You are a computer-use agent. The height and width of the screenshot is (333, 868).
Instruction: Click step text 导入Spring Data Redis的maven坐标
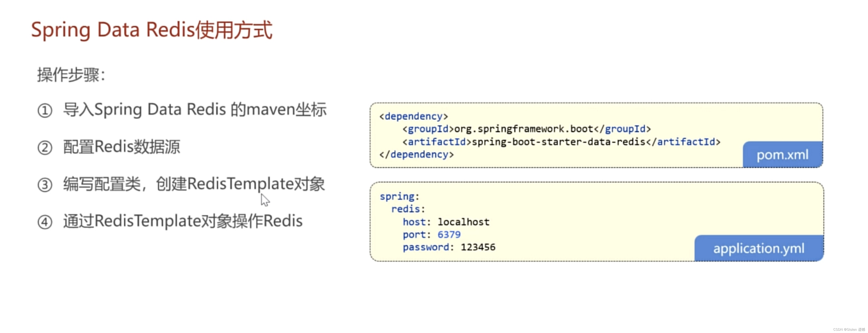click(195, 110)
